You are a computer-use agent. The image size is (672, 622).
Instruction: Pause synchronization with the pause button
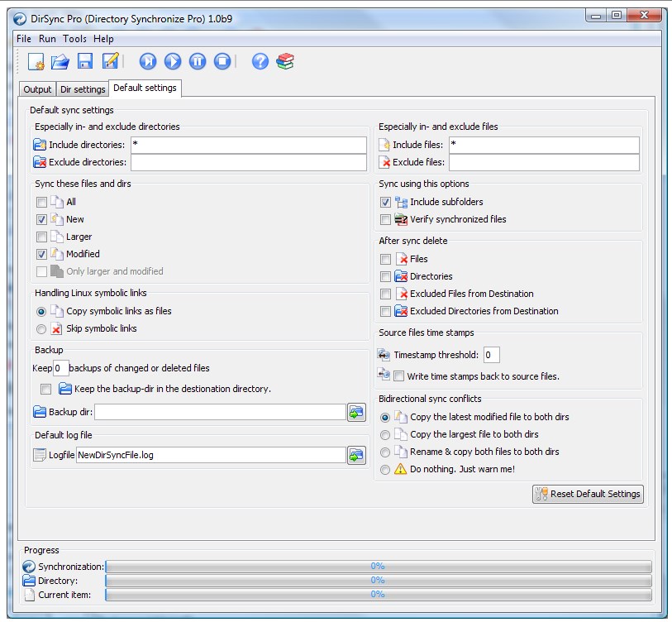pyautogui.click(x=198, y=61)
